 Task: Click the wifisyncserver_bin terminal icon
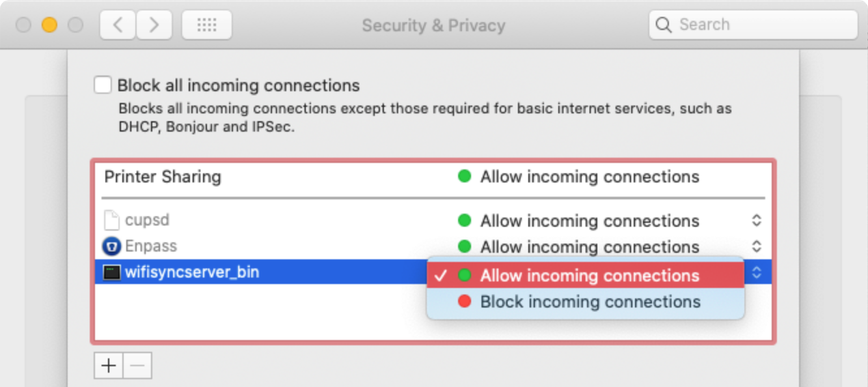click(112, 272)
